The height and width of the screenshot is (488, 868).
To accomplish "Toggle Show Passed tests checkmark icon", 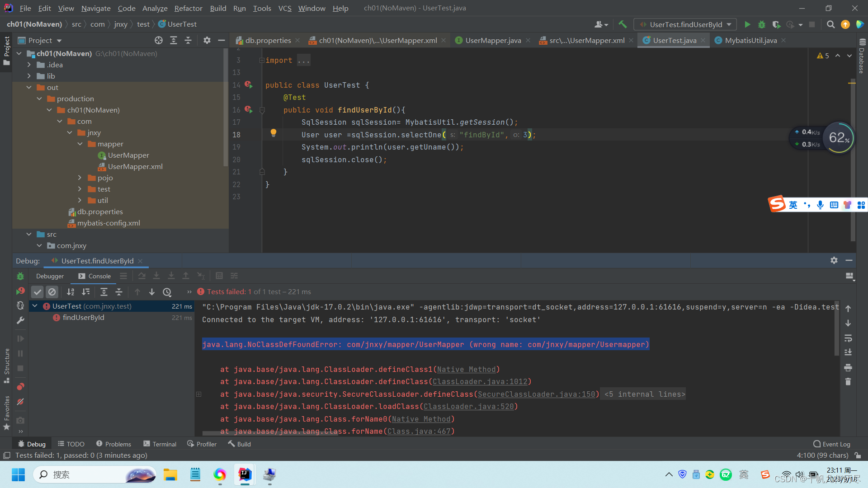I will click(x=37, y=291).
